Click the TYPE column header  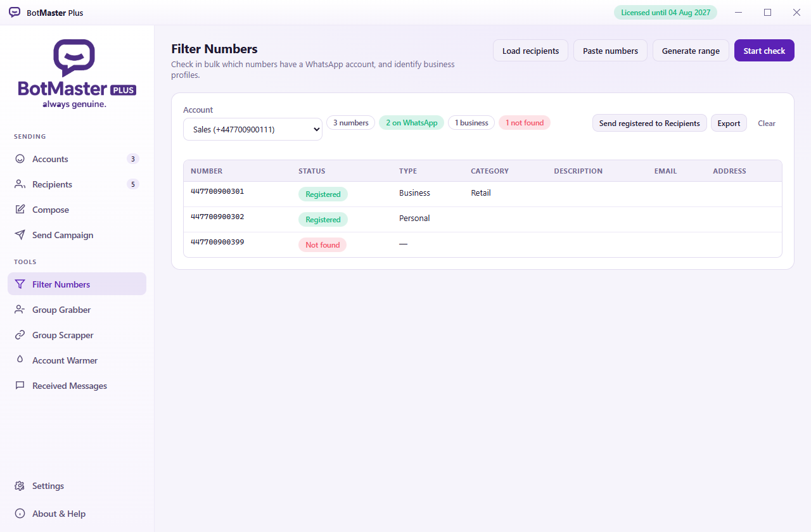(x=408, y=171)
